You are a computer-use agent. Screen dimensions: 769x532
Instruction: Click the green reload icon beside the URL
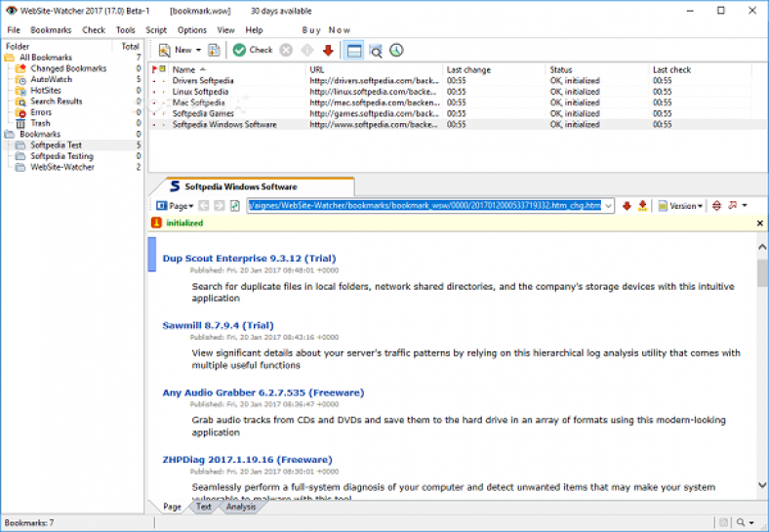pyautogui.click(x=235, y=206)
